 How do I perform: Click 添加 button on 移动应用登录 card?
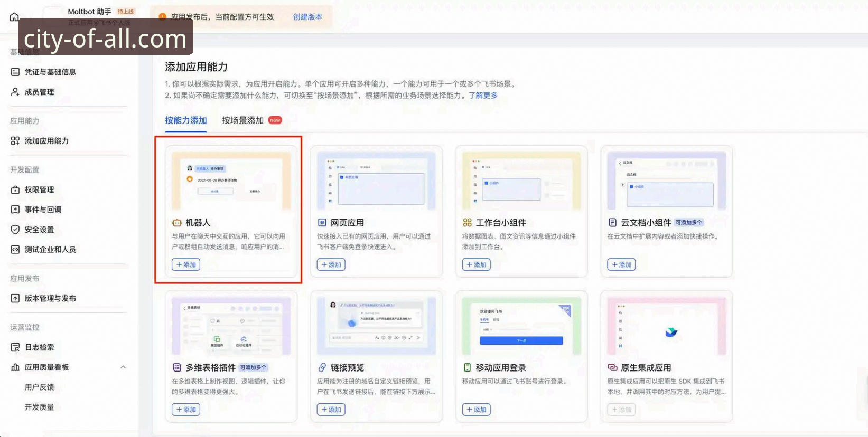pyautogui.click(x=476, y=410)
